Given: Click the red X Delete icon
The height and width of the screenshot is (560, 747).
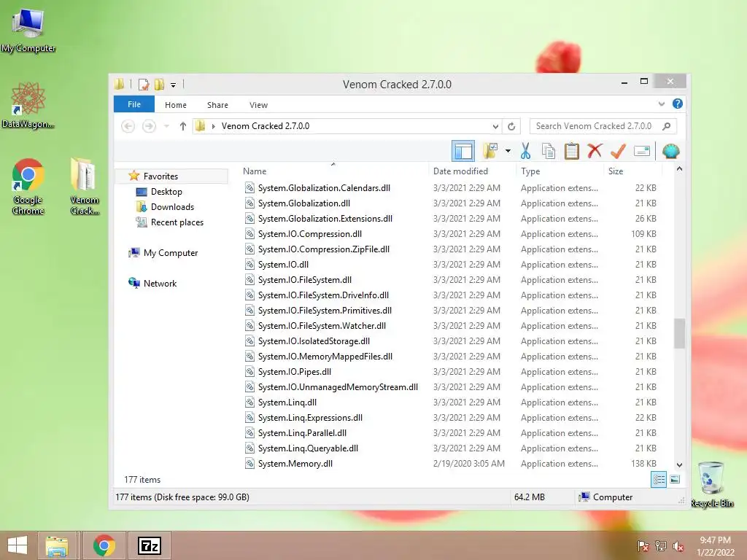Looking at the screenshot, I should [595, 152].
